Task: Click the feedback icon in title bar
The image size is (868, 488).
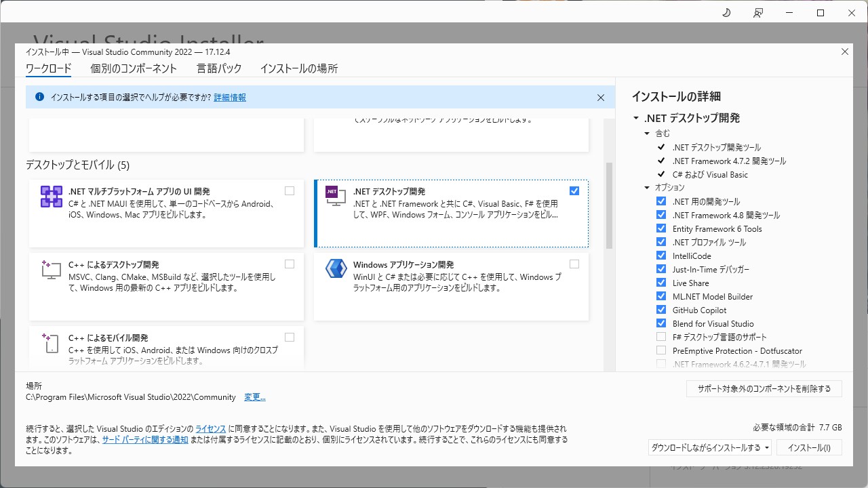Action: coord(757,13)
